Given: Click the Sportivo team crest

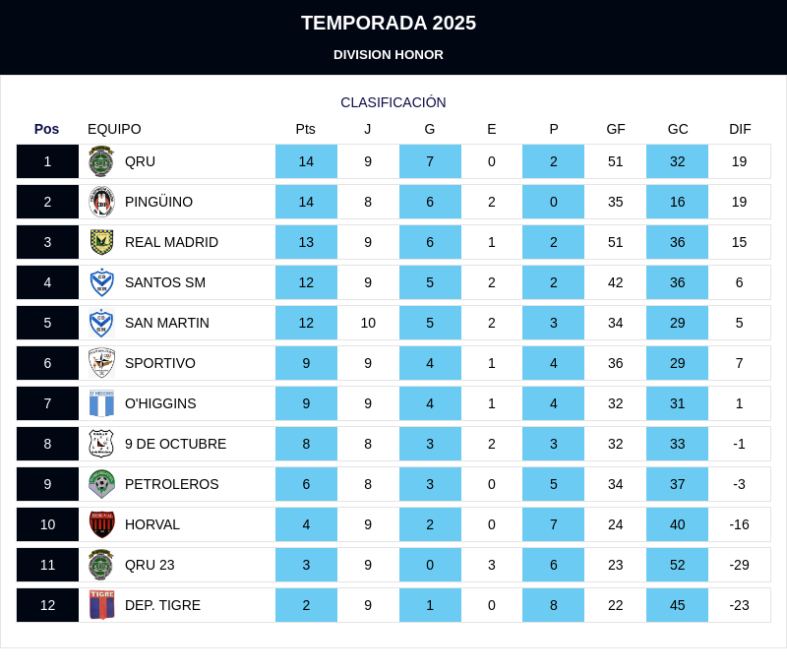Looking at the screenshot, I should tap(101, 363).
